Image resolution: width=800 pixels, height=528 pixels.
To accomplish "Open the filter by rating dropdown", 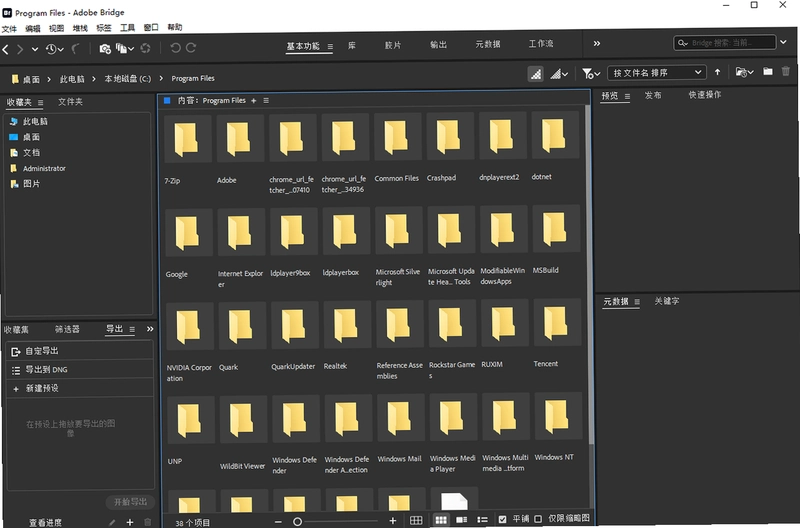I will click(591, 74).
